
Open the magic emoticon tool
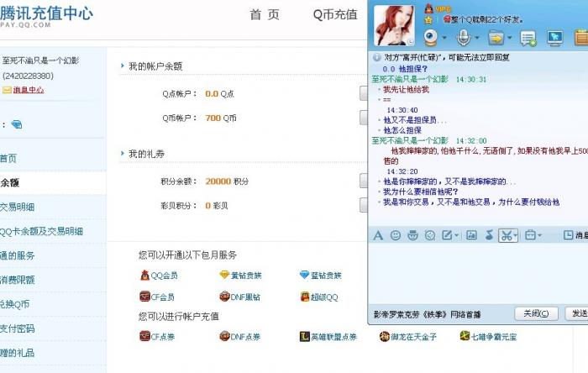pos(413,235)
